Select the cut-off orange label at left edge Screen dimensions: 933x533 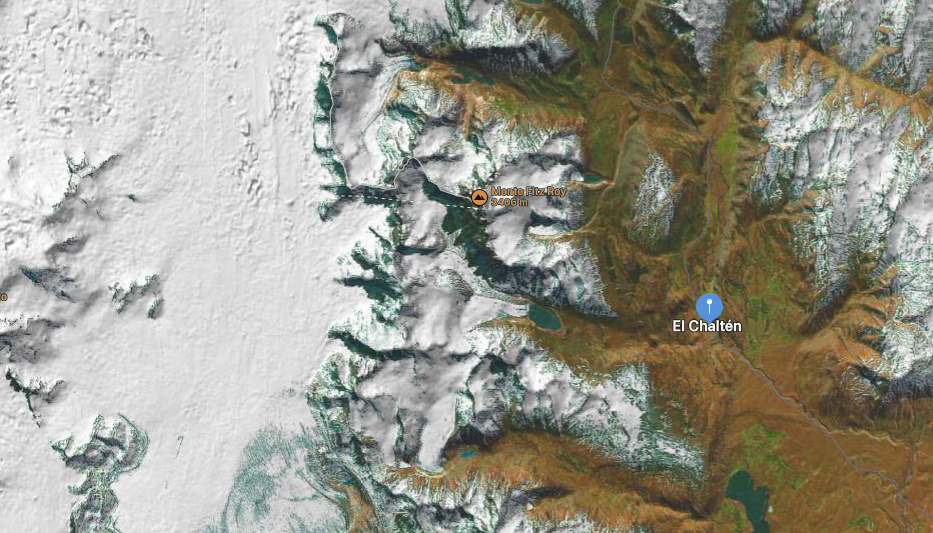click(x=3, y=296)
